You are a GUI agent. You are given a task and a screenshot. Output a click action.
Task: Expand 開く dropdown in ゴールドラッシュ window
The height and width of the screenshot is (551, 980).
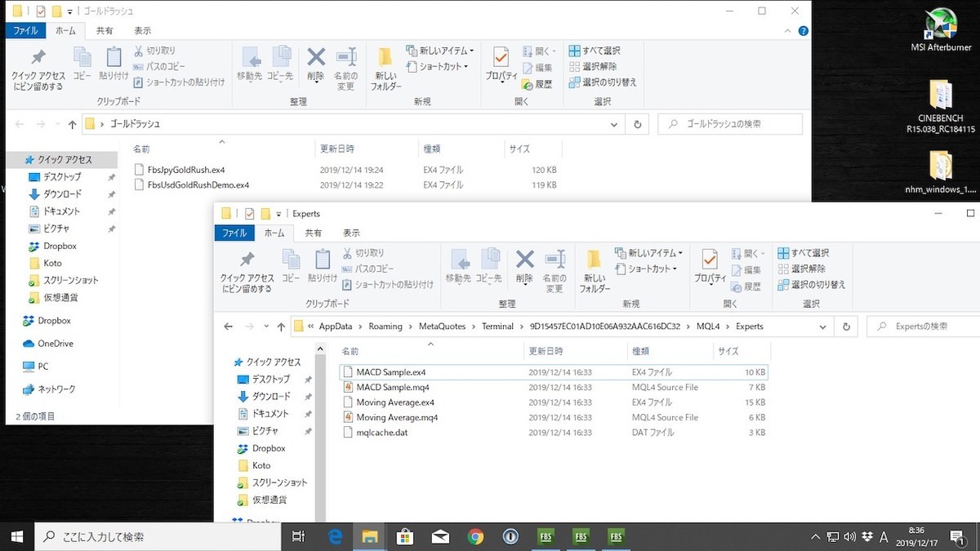pyautogui.click(x=537, y=51)
